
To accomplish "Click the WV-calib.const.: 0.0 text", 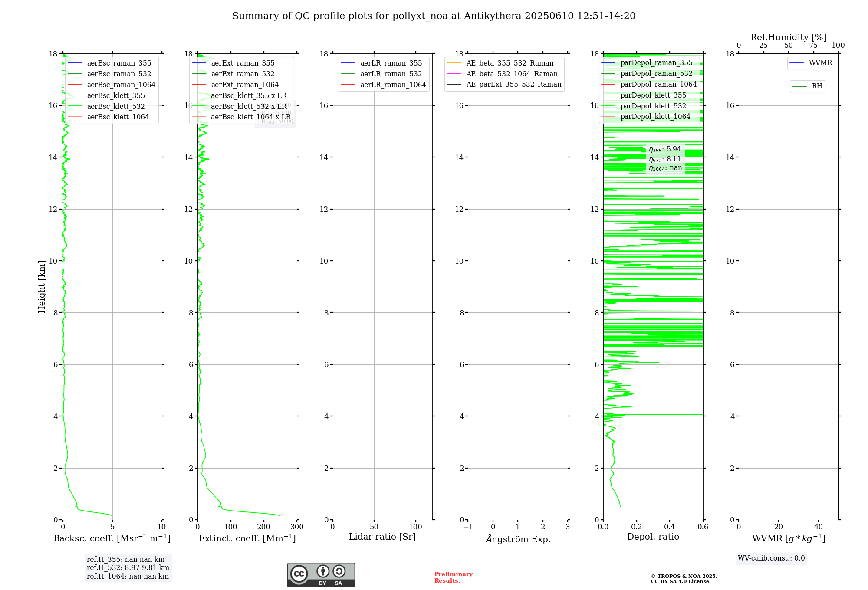I will coord(771,558).
